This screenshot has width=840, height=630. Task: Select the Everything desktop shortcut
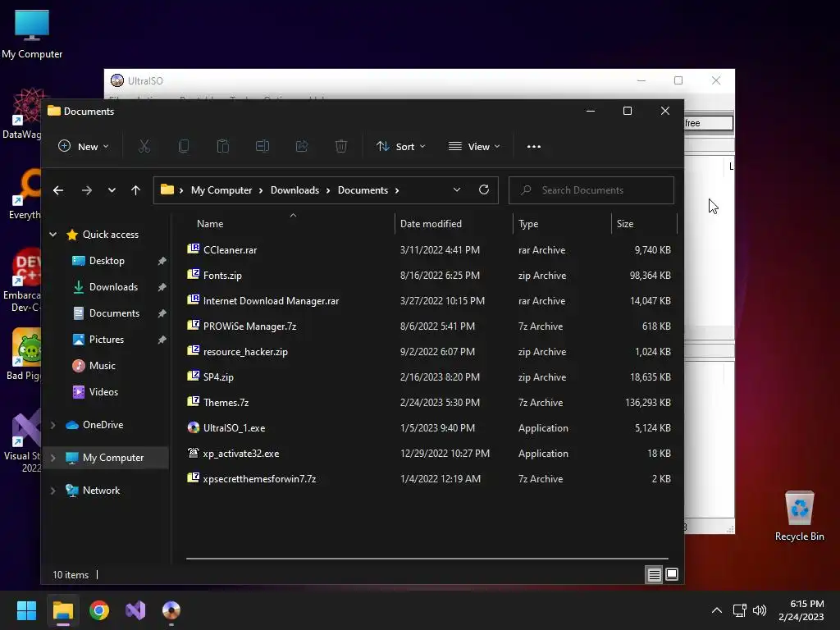[24, 194]
